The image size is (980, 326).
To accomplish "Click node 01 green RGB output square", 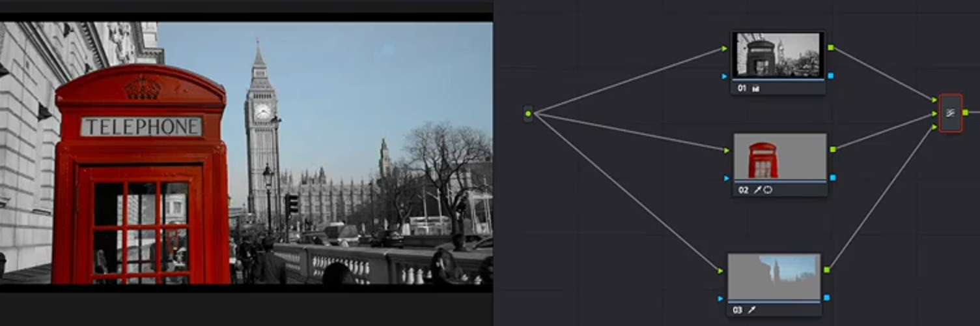I will point(831,48).
